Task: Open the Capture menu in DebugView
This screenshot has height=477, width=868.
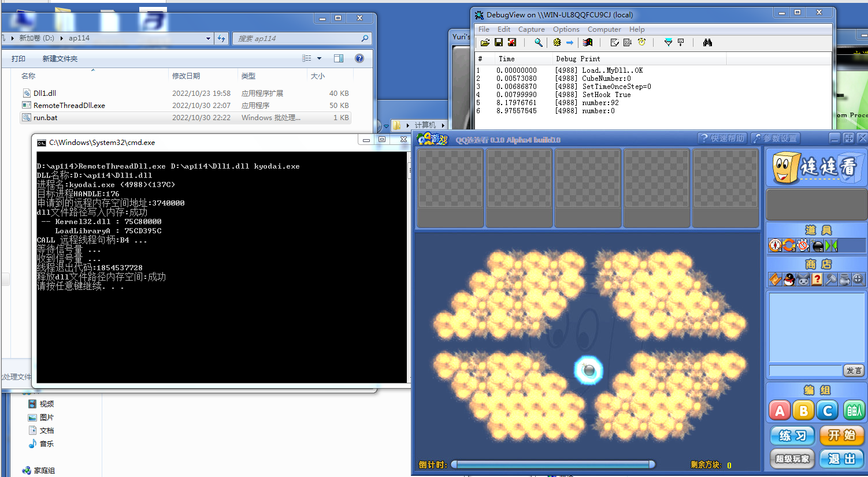Action: (x=531, y=29)
